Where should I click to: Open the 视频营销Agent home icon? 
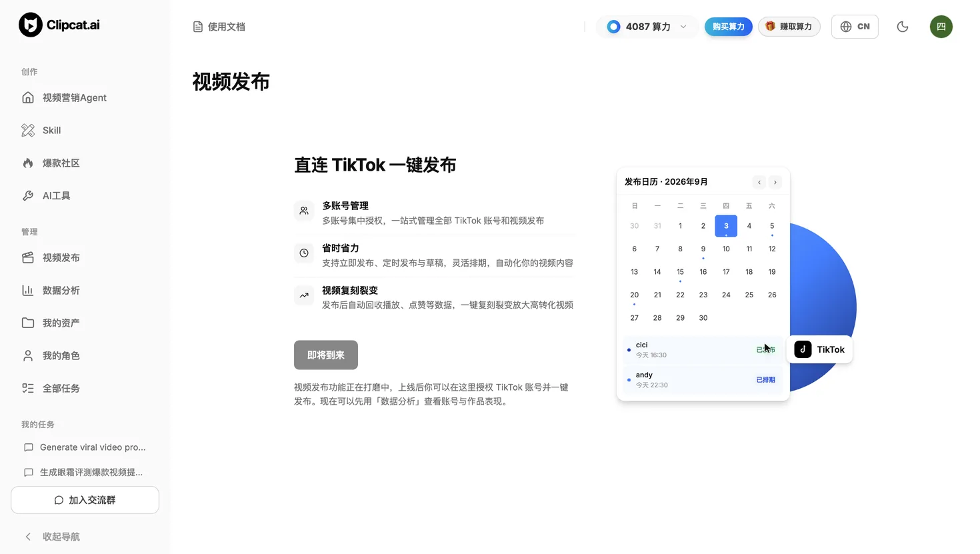[28, 97]
